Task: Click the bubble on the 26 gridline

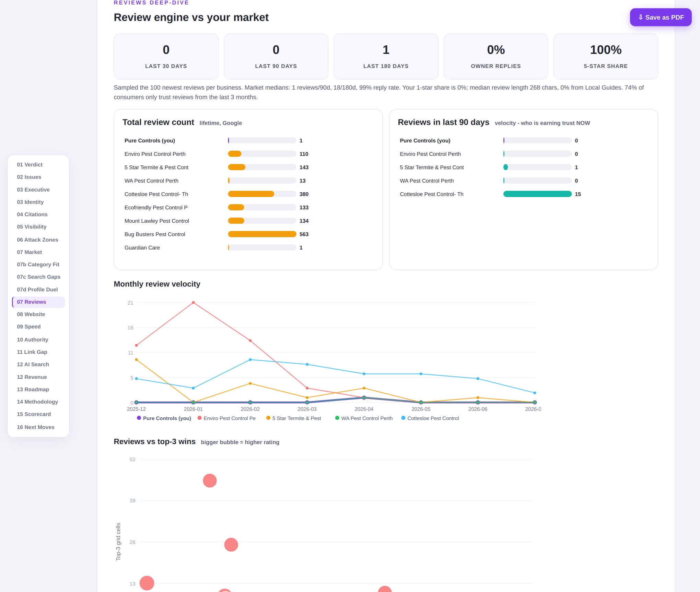Action: (x=231, y=544)
